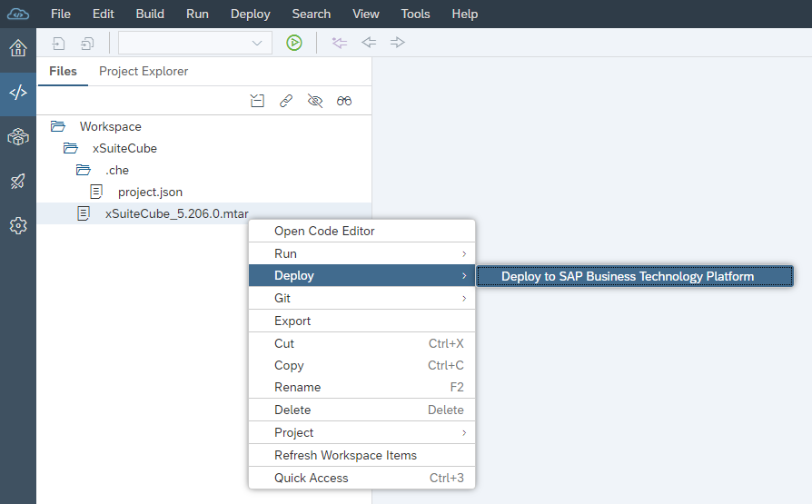Switch to the Project Explorer tab

coord(144,71)
